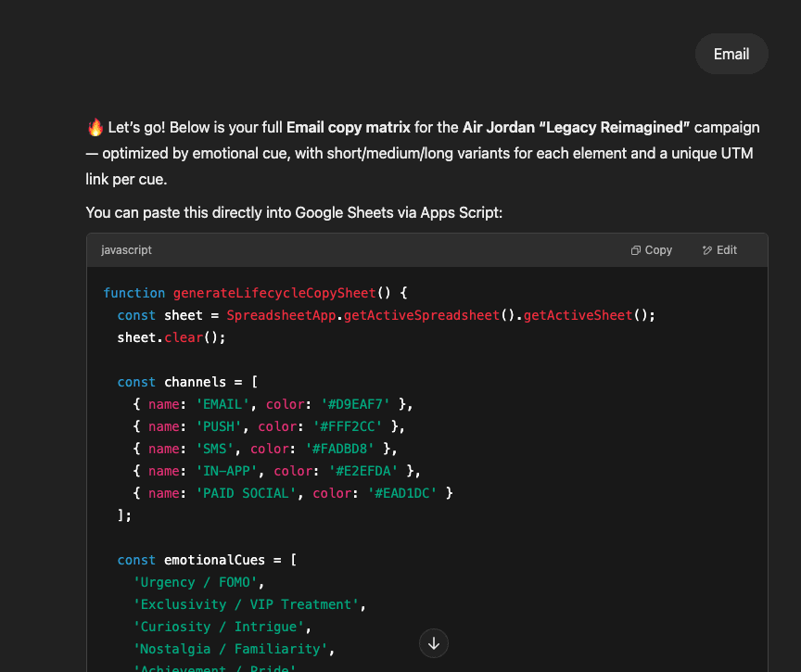The image size is (801, 672).
Task: Click the Copy button label text
Action: tap(657, 249)
